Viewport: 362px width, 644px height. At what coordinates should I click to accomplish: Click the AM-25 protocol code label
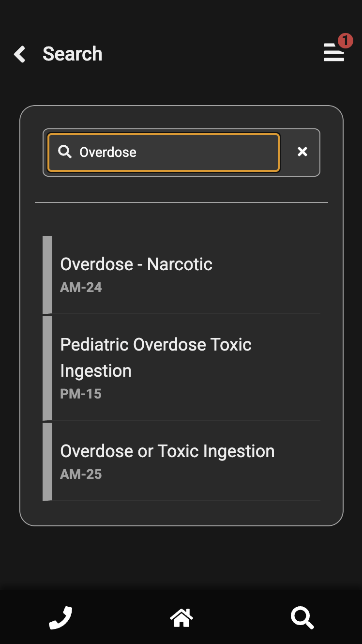point(81,474)
